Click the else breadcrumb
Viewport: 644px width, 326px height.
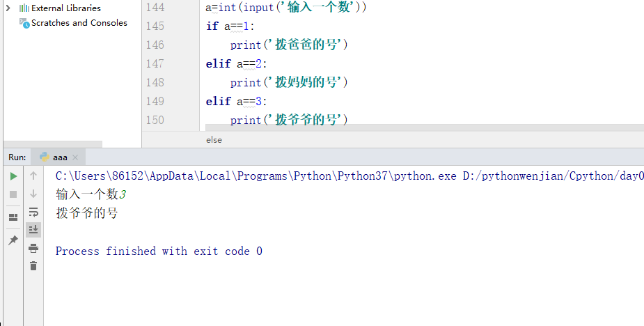point(214,140)
